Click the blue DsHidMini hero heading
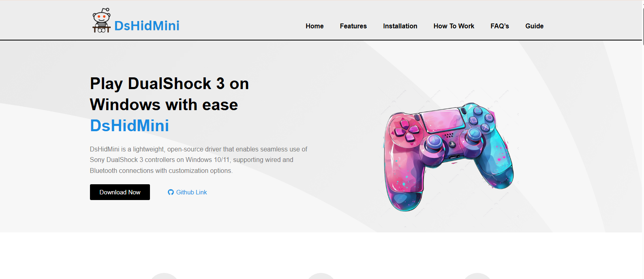Image resolution: width=644 pixels, height=279 pixels. coord(129,126)
